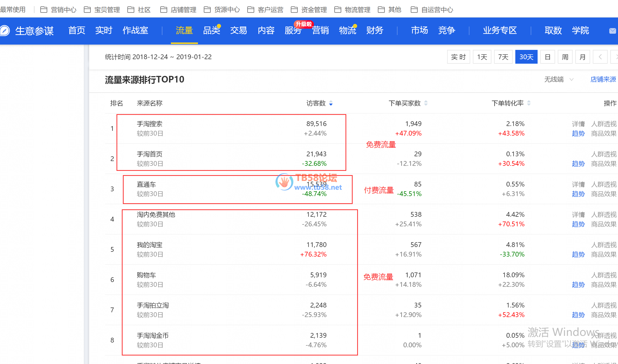618x364 pixels.
Task: Open the 营销中心 folder icon bookmark
Action: [44, 10]
